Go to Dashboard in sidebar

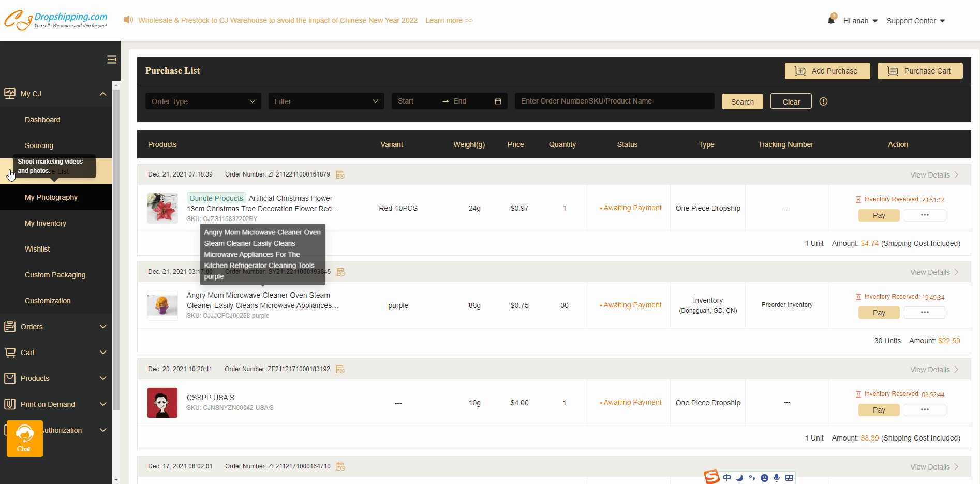[x=42, y=120]
